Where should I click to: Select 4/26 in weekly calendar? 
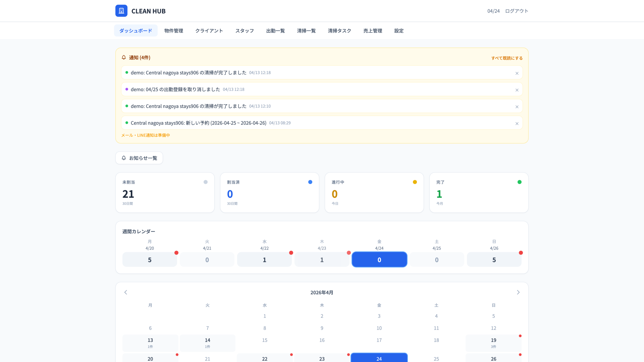coord(494,259)
